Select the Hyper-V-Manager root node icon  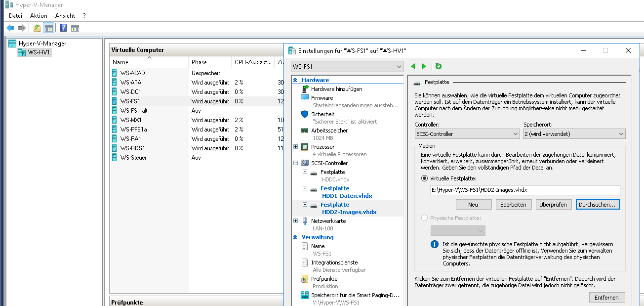13,44
